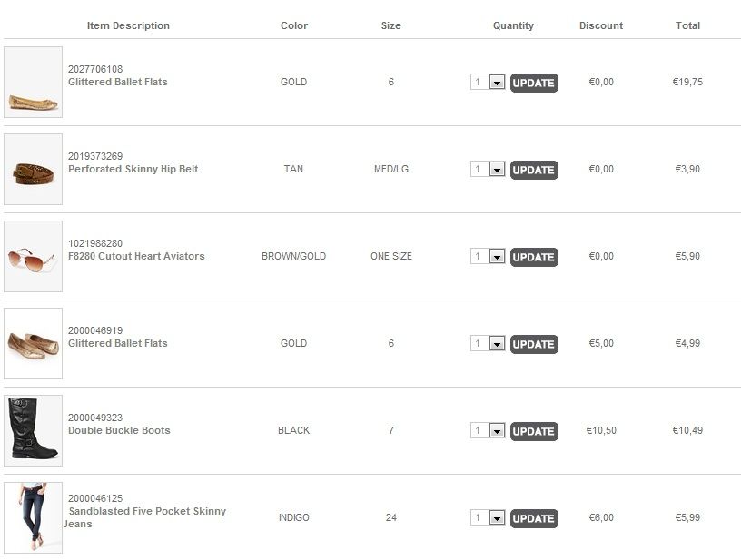Open the Sandblasted Skinny Jeans thumbnail
This screenshot has width=741, height=560.
[x=33, y=517]
